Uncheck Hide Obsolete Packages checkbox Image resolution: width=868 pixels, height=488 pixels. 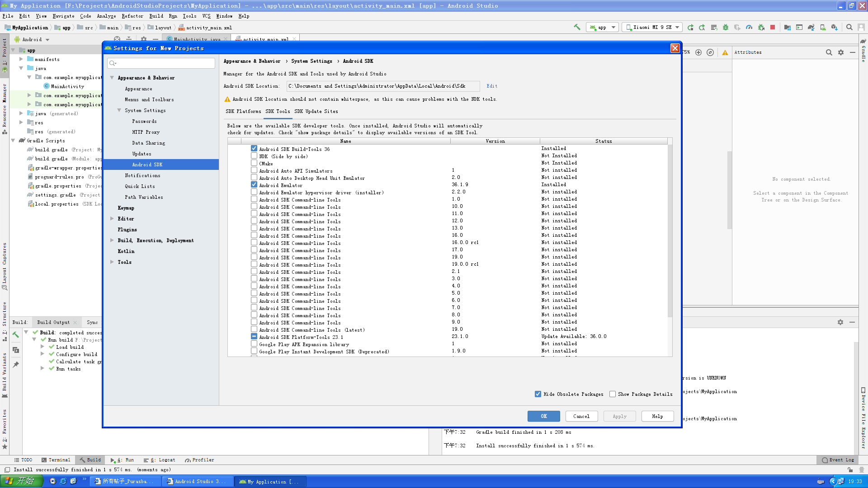click(x=538, y=394)
